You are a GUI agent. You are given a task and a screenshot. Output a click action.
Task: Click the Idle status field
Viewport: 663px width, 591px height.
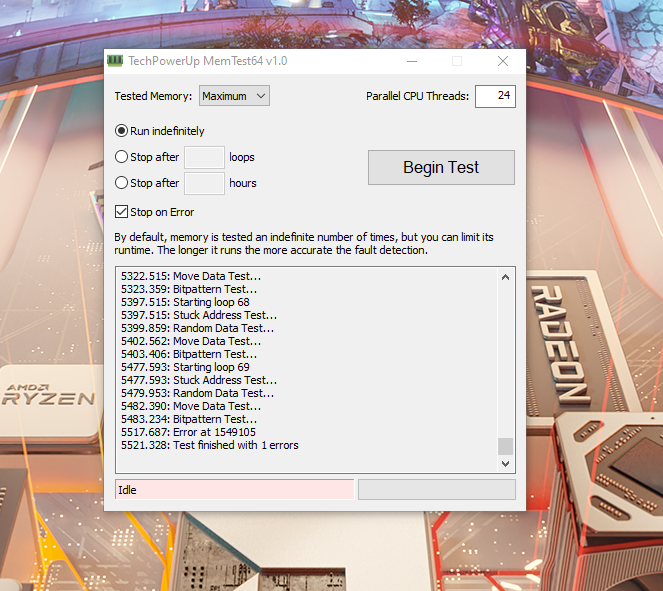(x=234, y=490)
